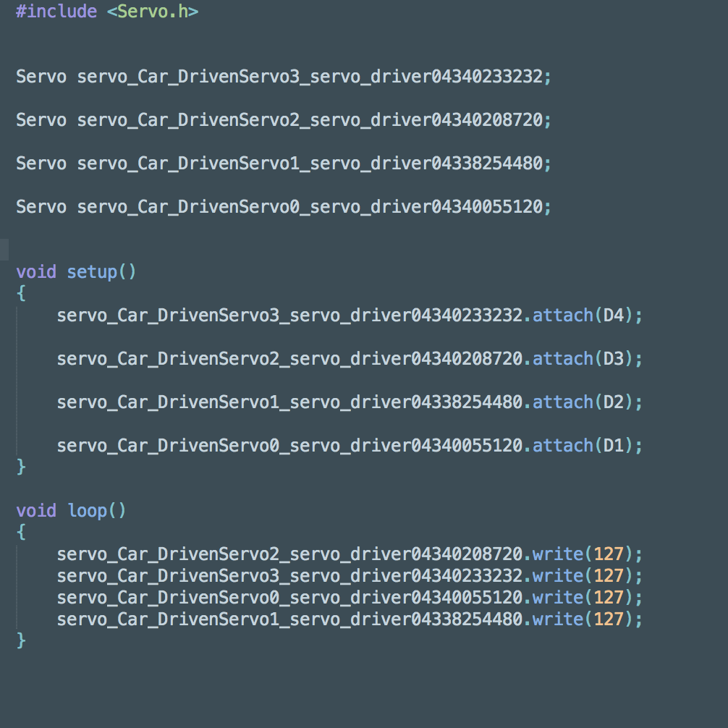This screenshot has height=728, width=728.
Task: Click the closing brace of setup
Action: pos(21,467)
